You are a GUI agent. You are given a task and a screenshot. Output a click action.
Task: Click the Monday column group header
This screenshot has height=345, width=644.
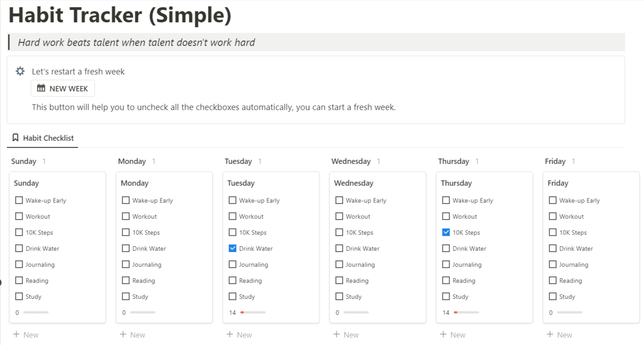click(132, 161)
